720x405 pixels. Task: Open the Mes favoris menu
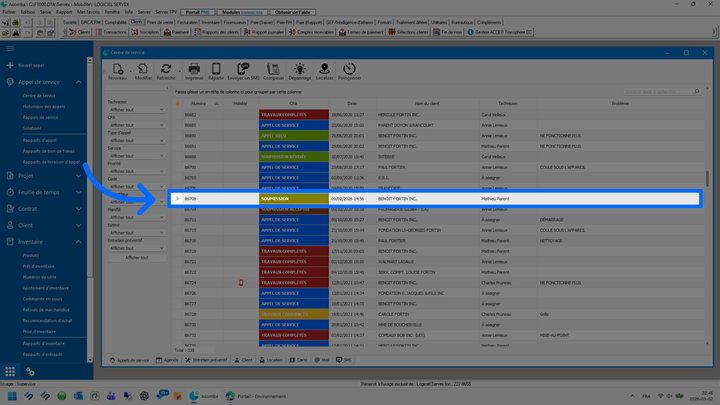click(x=88, y=12)
